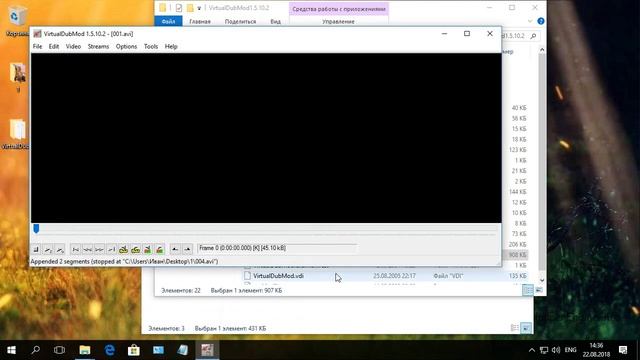Show hidden system tray icons

(531, 350)
